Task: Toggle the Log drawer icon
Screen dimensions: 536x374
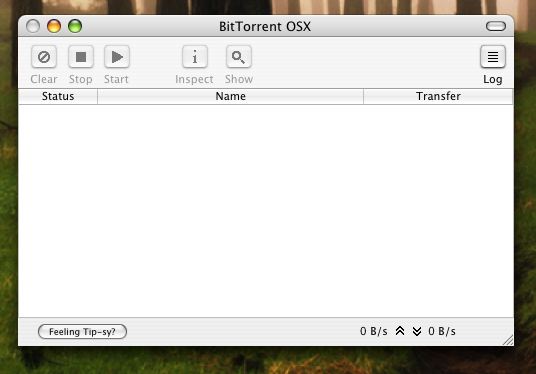Action: click(493, 57)
